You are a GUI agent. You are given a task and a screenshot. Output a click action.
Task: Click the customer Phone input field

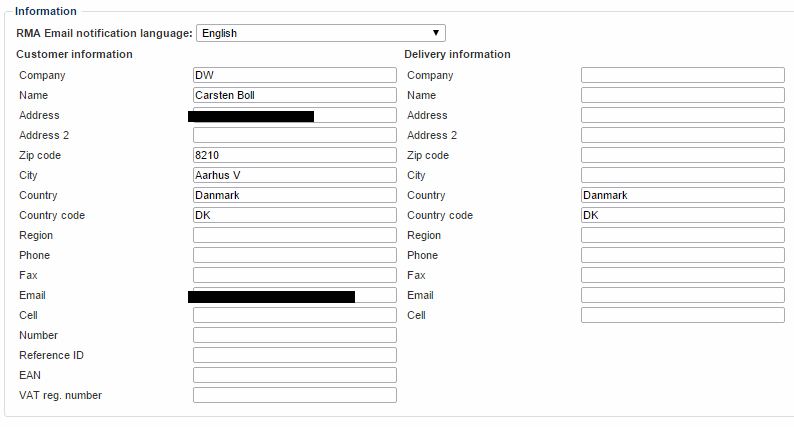click(294, 255)
